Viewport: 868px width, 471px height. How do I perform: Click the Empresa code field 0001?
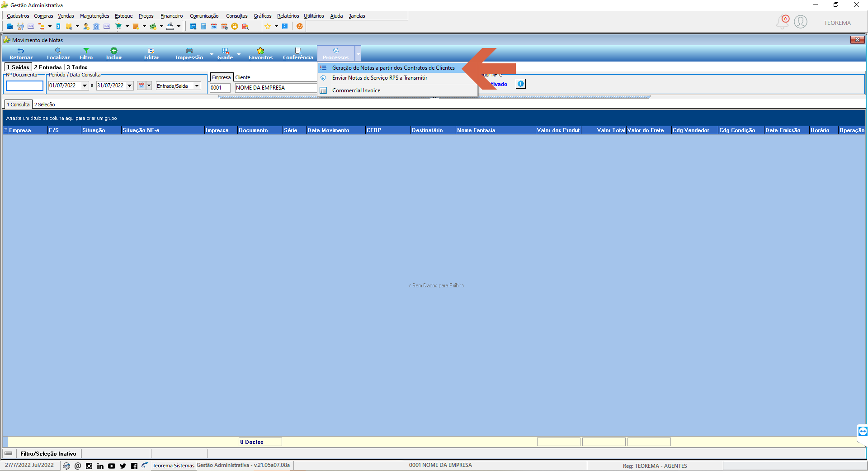coord(220,88)
